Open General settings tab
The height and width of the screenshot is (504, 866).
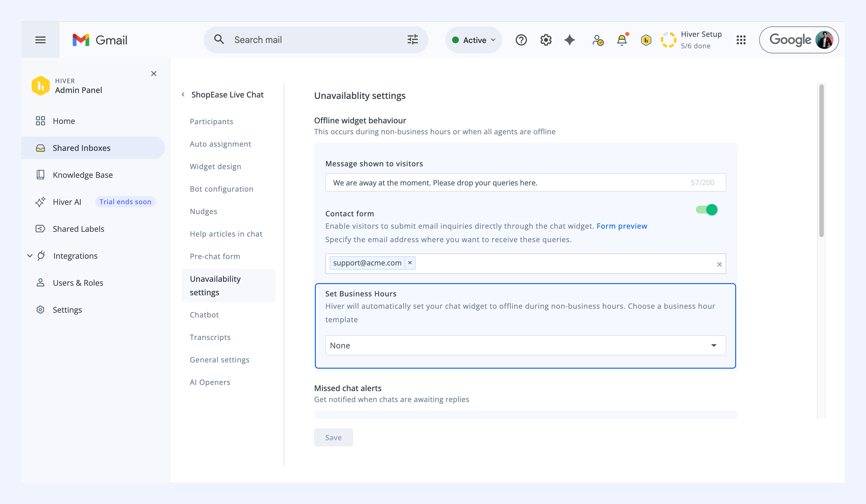pyautogui.click(x=219, y=360)
